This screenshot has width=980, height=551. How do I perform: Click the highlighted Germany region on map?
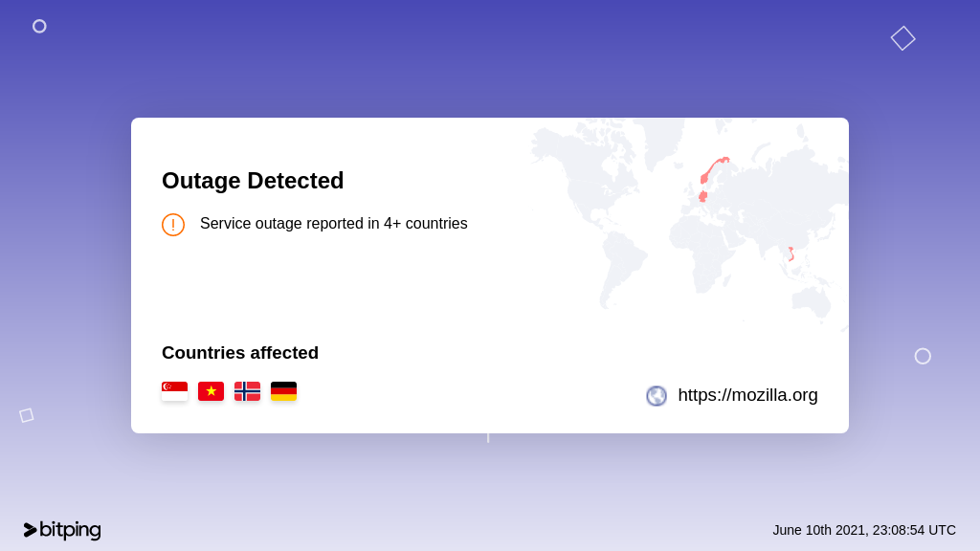tap(703, 196)
